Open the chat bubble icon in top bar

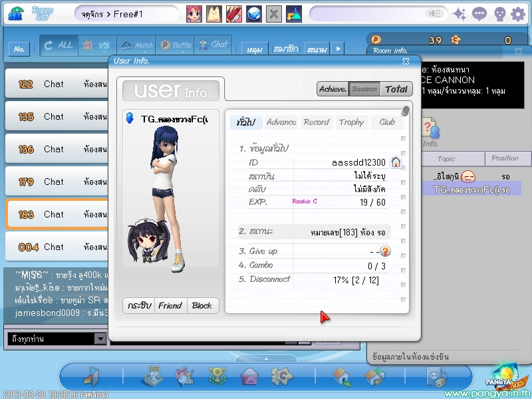tap(479, 14)
